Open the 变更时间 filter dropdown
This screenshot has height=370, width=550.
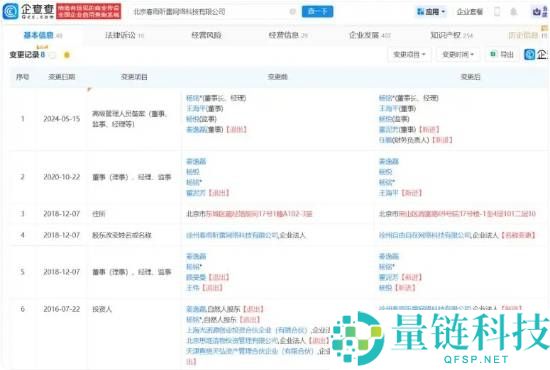tap(458, 54)
